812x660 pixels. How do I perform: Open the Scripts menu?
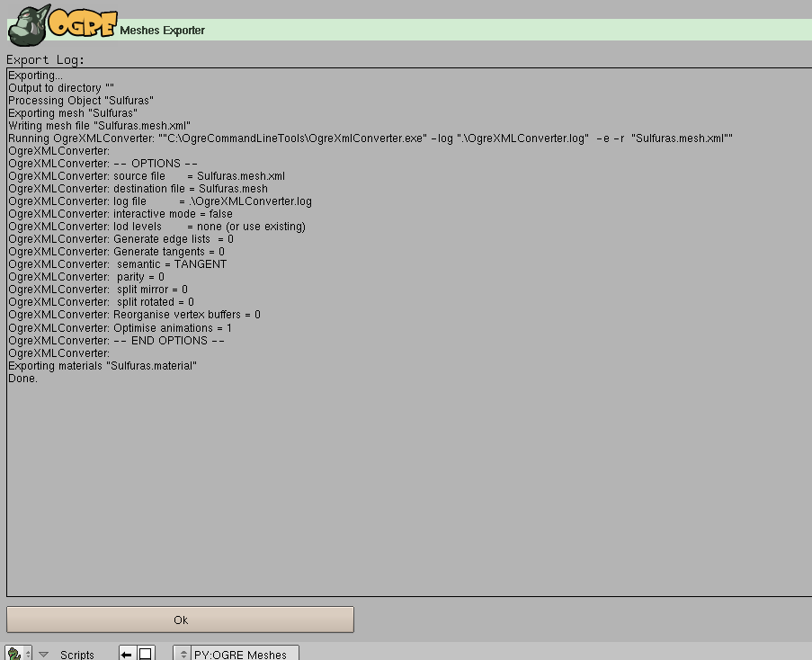click(77, 655)
